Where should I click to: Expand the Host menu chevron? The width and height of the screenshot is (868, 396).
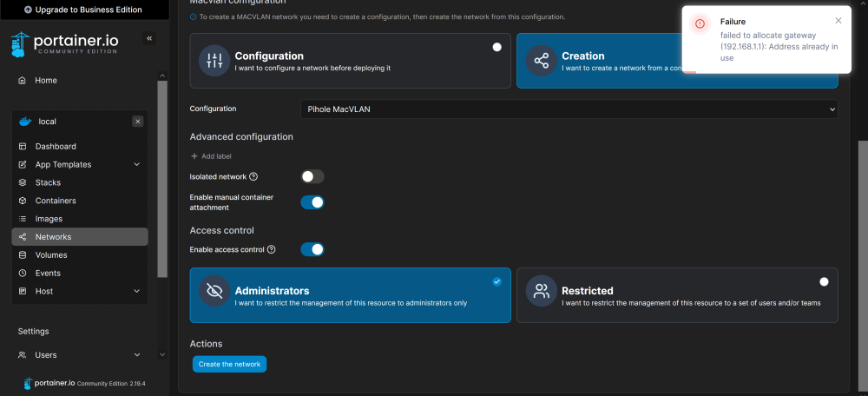pyautogui.click(x=137, y=291)
